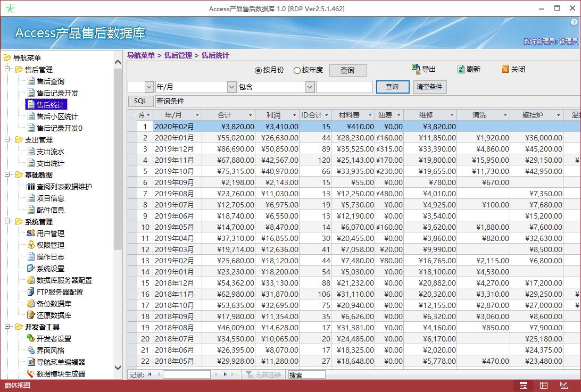Open the help question mark icon
This screenshot has width=581, height=392.
[x=575, y=22]
